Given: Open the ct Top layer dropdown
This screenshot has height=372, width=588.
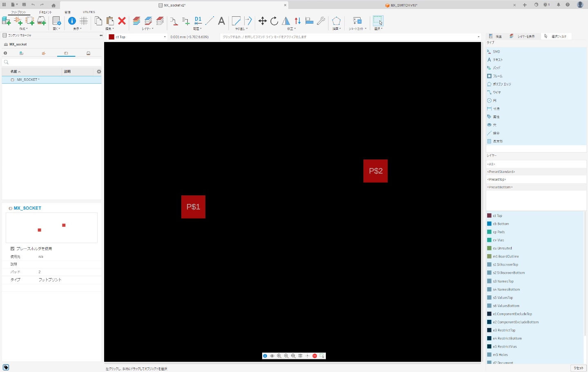Looking at the screenshot, I should [x=165, y=37].
